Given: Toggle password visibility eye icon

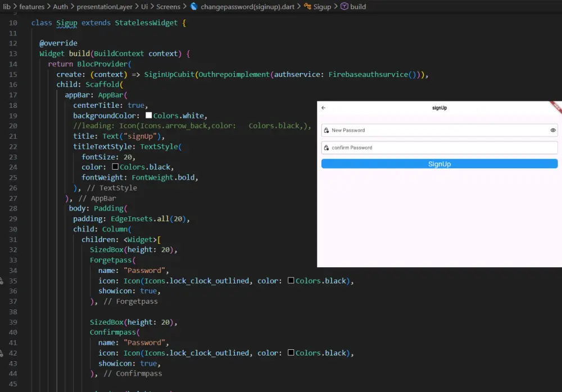Looking at the screenshot, I should (x=552, y=130).
